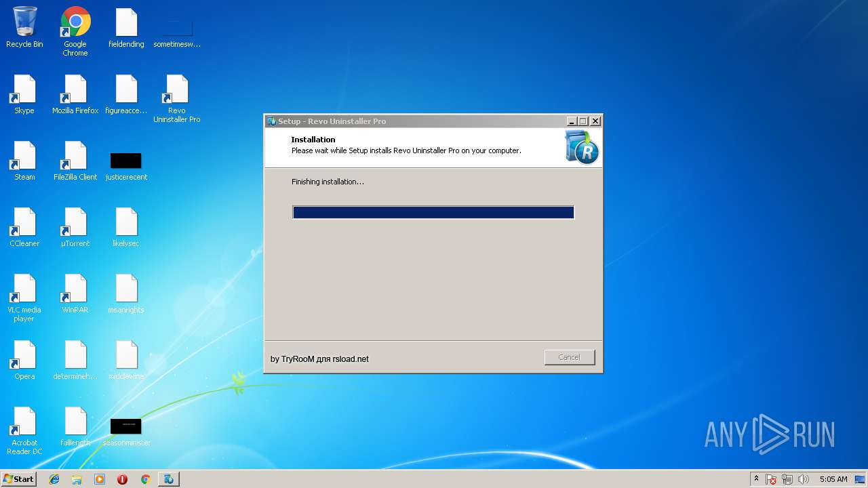The image size is (868, 488).
Task: Click the Revo Uninstaller logo in Setup header
Action: coord(582,147)
